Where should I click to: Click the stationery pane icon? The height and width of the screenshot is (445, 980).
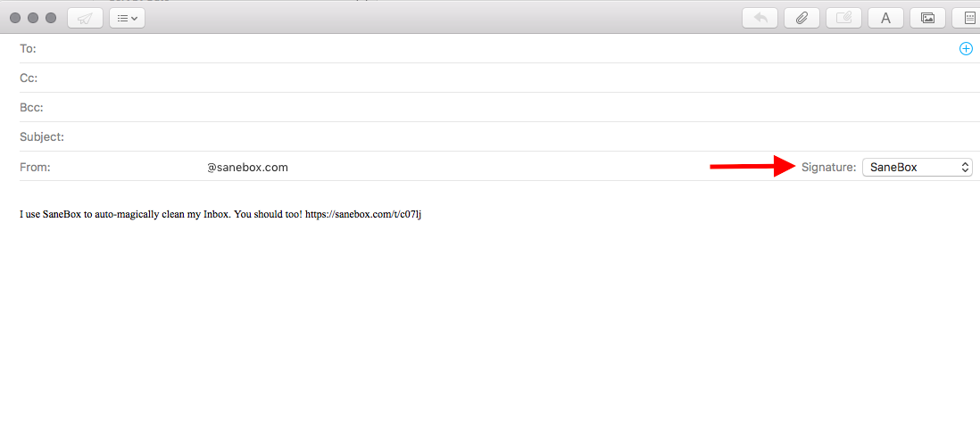(968, 18)
